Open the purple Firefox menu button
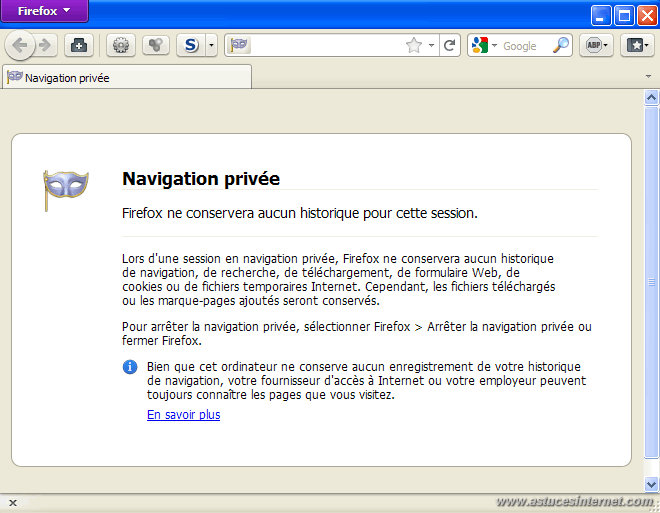 coord(44,11)
